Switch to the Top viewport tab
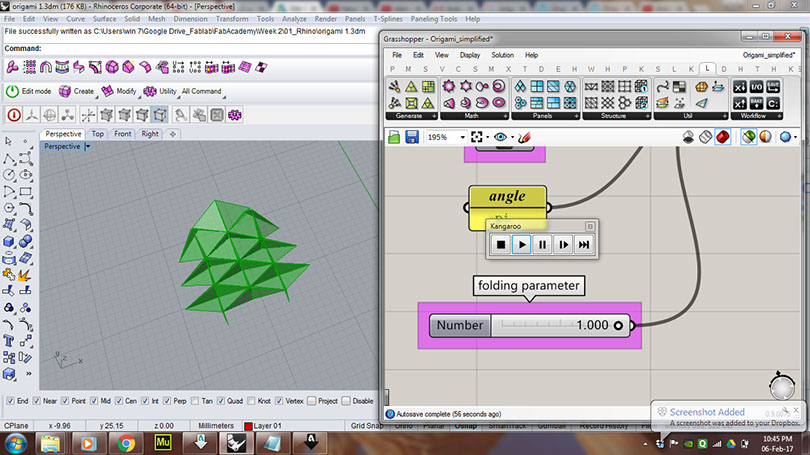The height and width of the screenshot is (455, 810). [98, 134]
